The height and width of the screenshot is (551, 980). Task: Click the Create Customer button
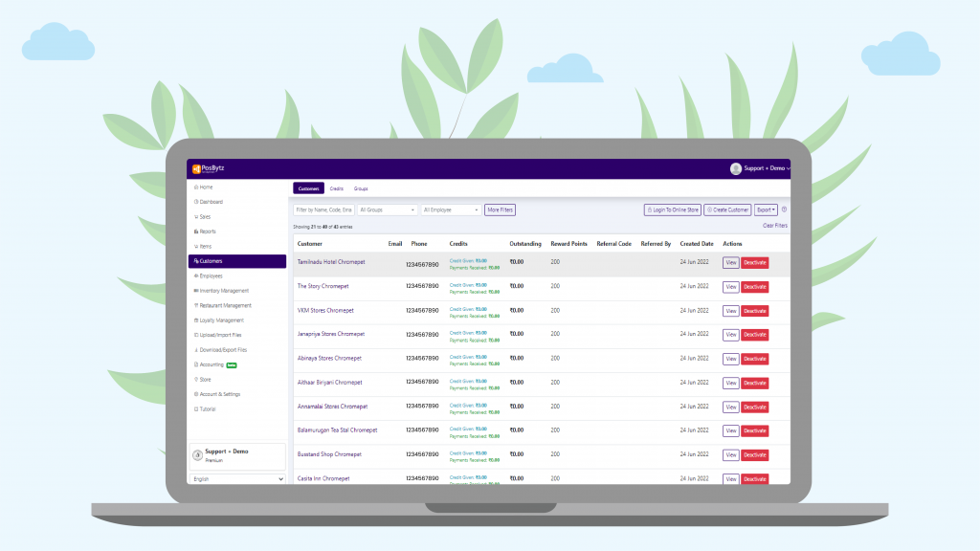tap(728, 209)
